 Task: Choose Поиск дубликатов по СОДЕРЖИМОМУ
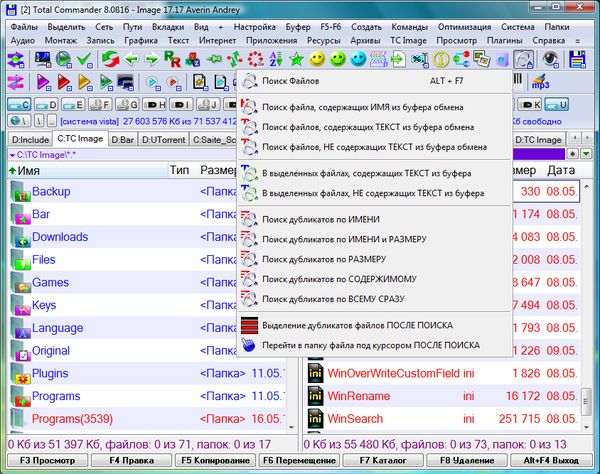375,279
